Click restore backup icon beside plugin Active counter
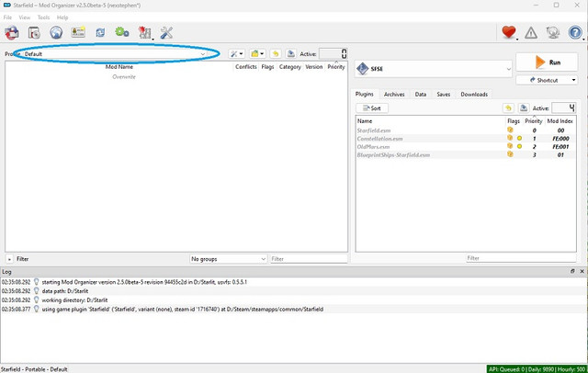The image size is (588, 373). (x=508, y=108)
